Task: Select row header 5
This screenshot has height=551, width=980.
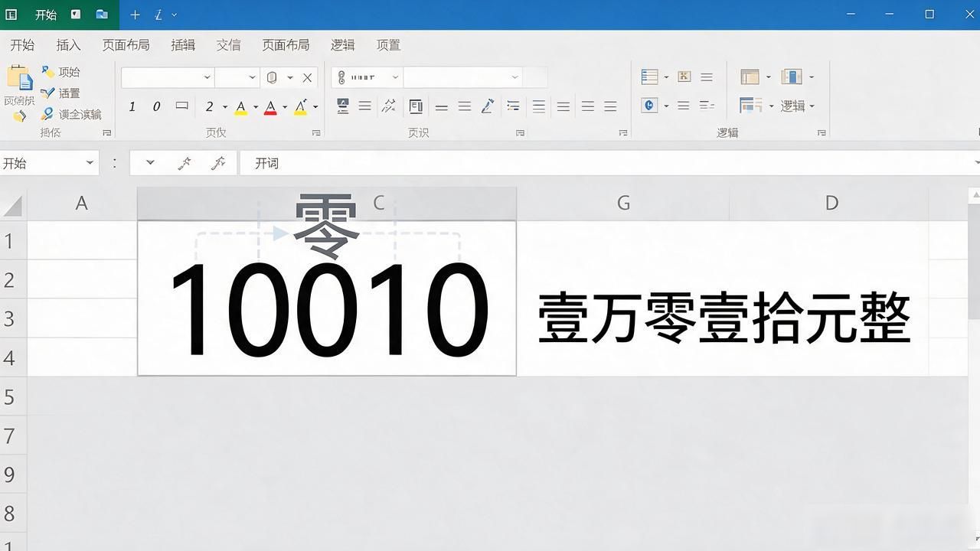Action: 10,396
